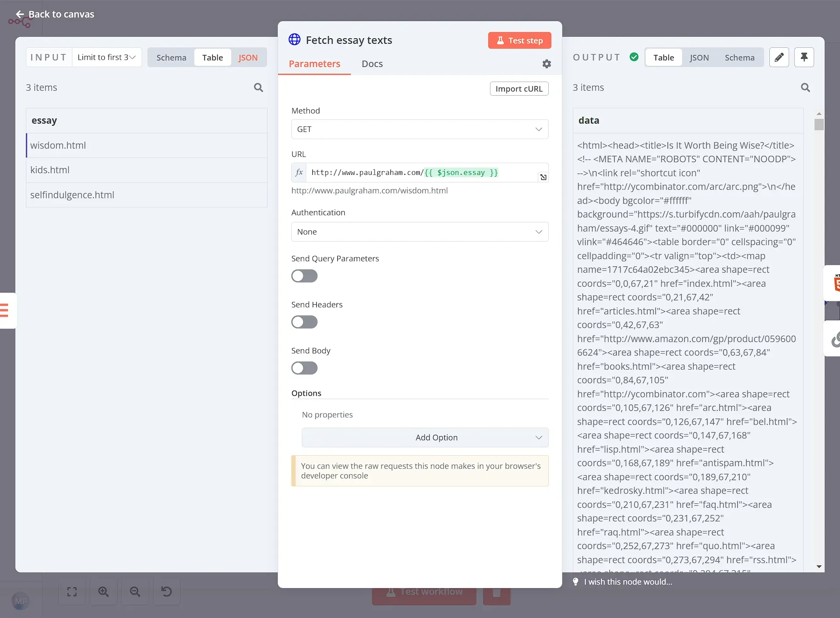Edit the output with the pencil icon
The height and width of the screenshot is (618, 840).
point(779,57)
